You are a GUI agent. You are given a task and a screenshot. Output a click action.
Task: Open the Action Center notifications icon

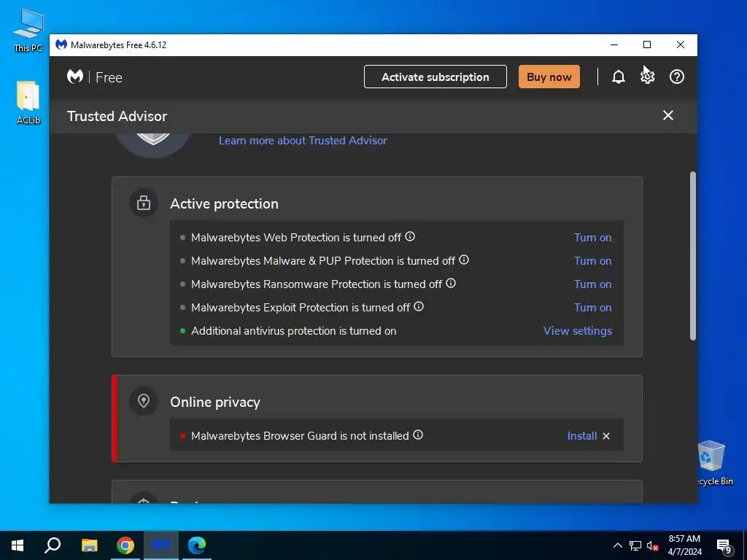pos(724,545)
